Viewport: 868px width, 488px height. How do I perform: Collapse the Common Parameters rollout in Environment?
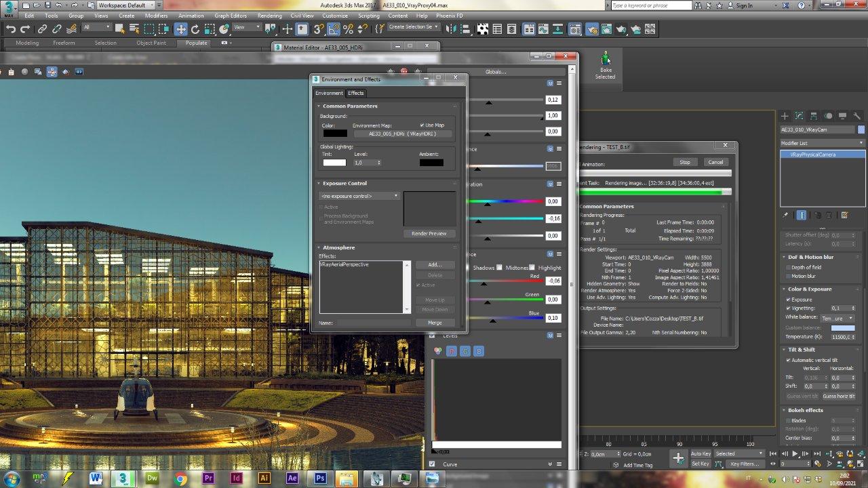pyautogui.click(x=350, y=106)
